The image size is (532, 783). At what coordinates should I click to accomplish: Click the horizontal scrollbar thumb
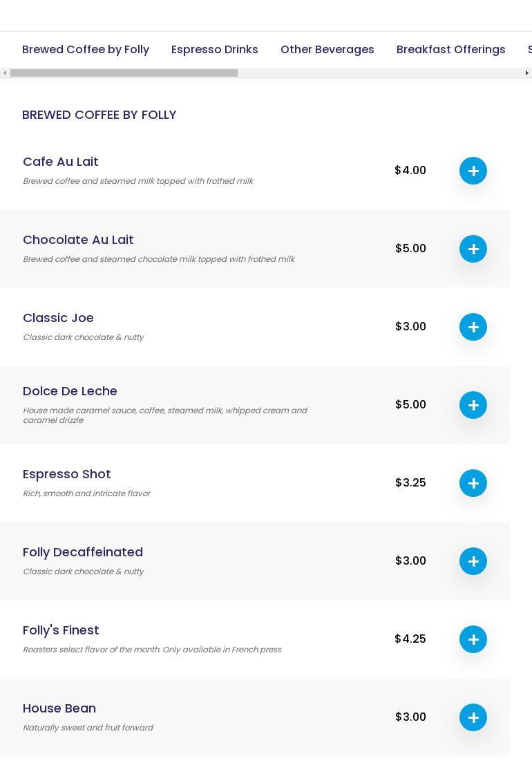[x=124, y=73]
